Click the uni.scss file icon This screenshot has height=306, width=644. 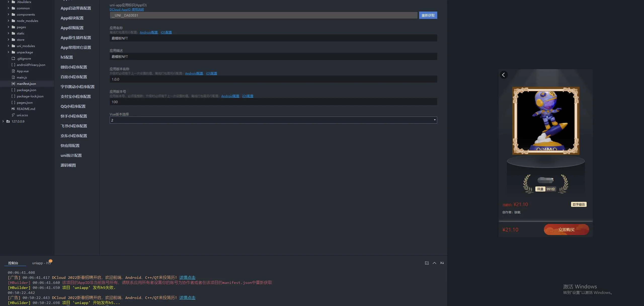pyautogui.click(x=13, y=115)
